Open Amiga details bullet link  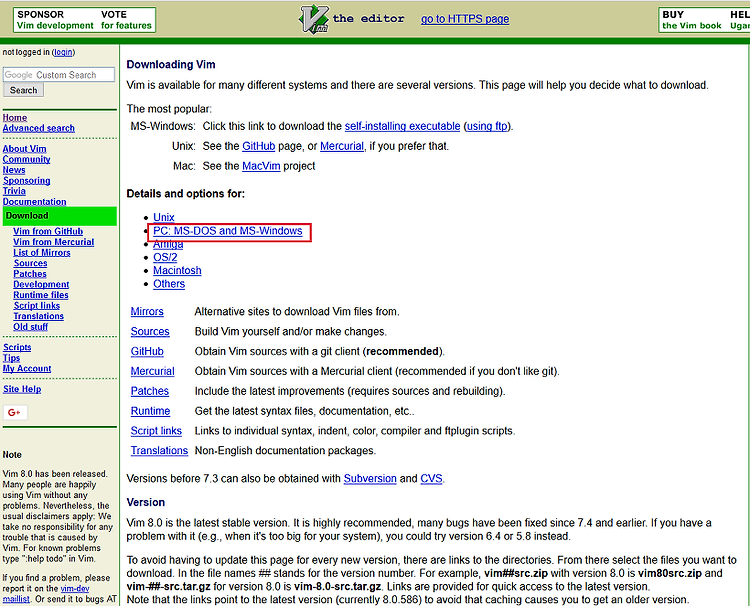pyautogui.click(x=168, y=244)
